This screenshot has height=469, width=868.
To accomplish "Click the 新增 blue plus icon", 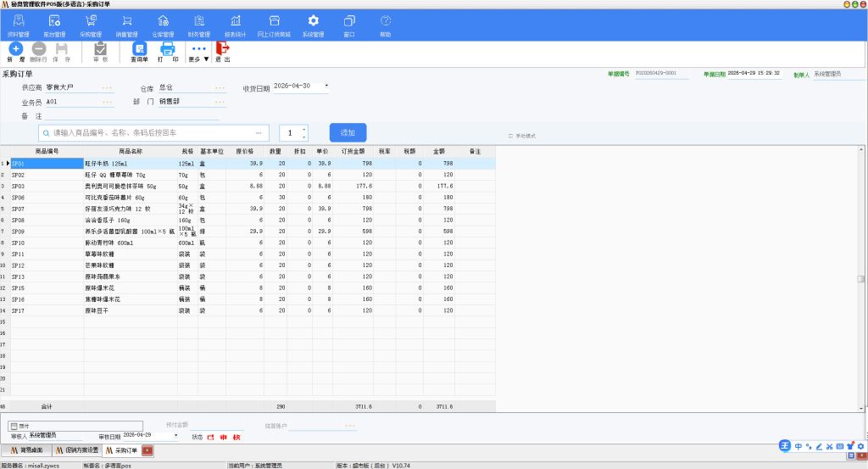I will tap(15, 53).
